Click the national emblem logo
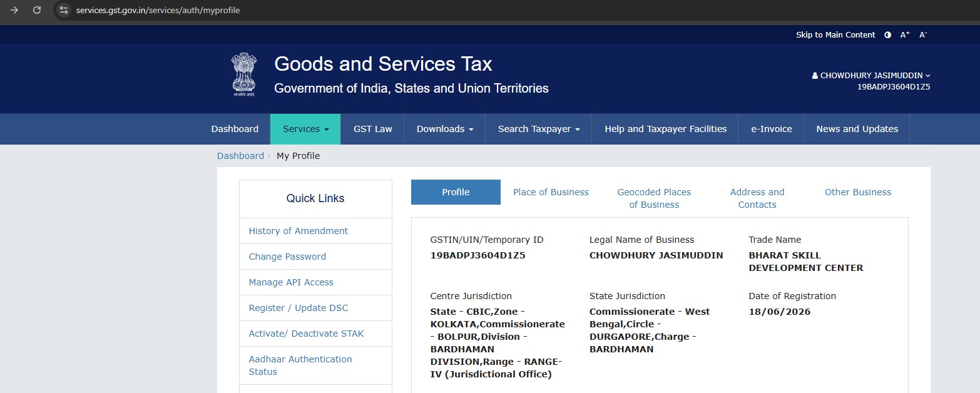 (244, 74)
